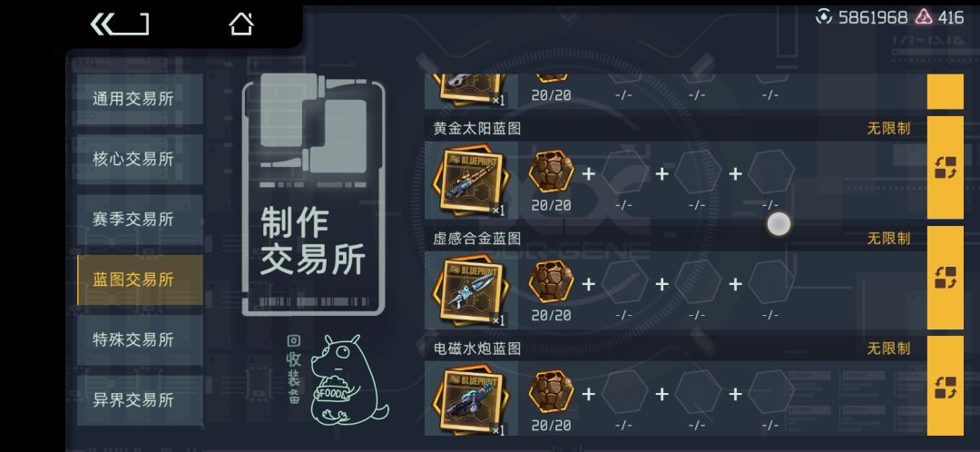
Task: Click the back arrow icon
Action: click(120, 25)
